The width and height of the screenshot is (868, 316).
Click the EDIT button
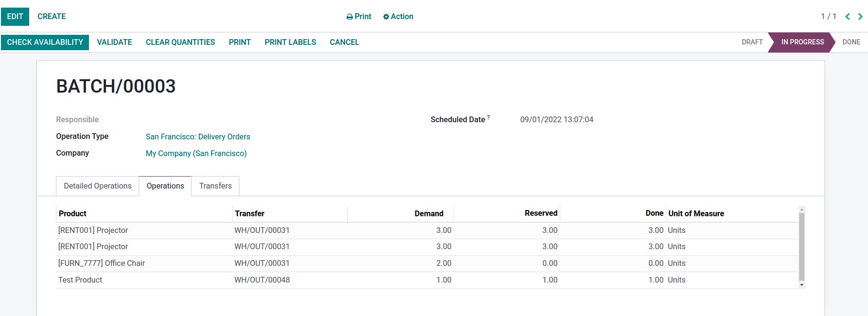[x=15, y=17]
